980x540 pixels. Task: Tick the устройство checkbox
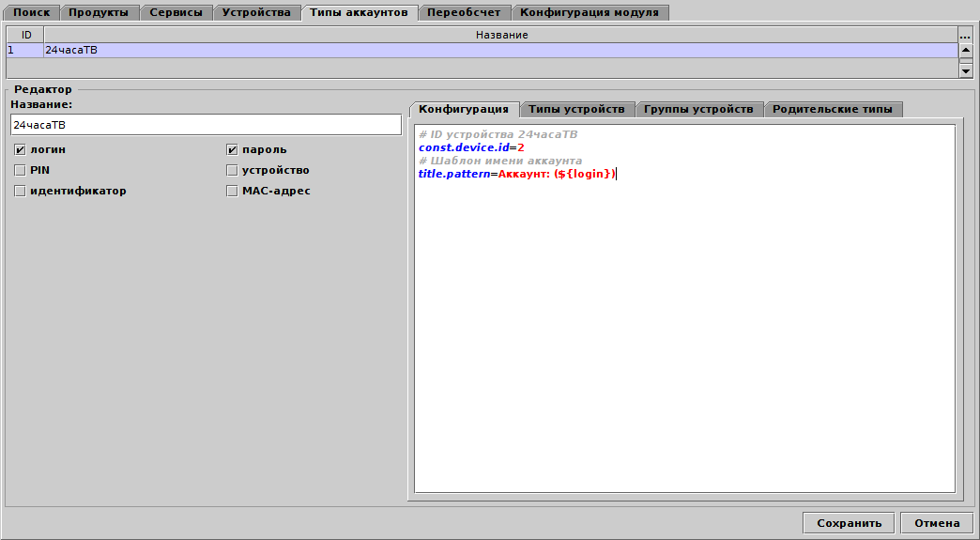[232, 171]
